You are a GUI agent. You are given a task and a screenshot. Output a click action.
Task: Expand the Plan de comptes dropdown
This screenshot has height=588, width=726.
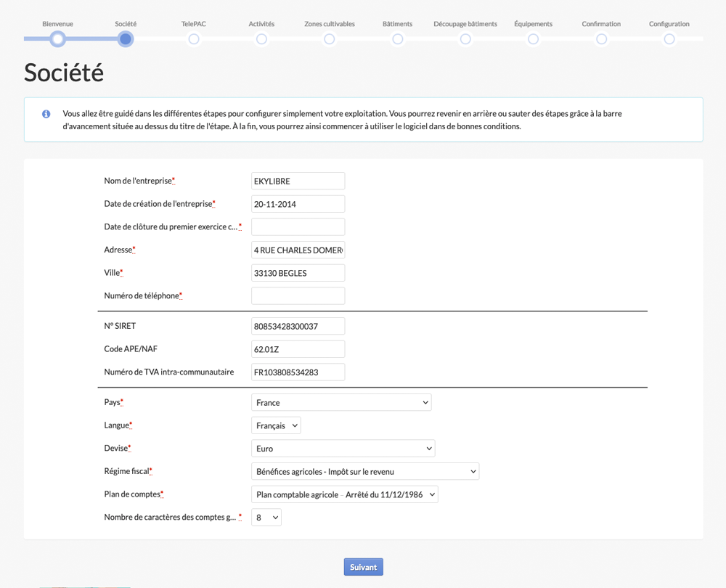coord(344,494)
